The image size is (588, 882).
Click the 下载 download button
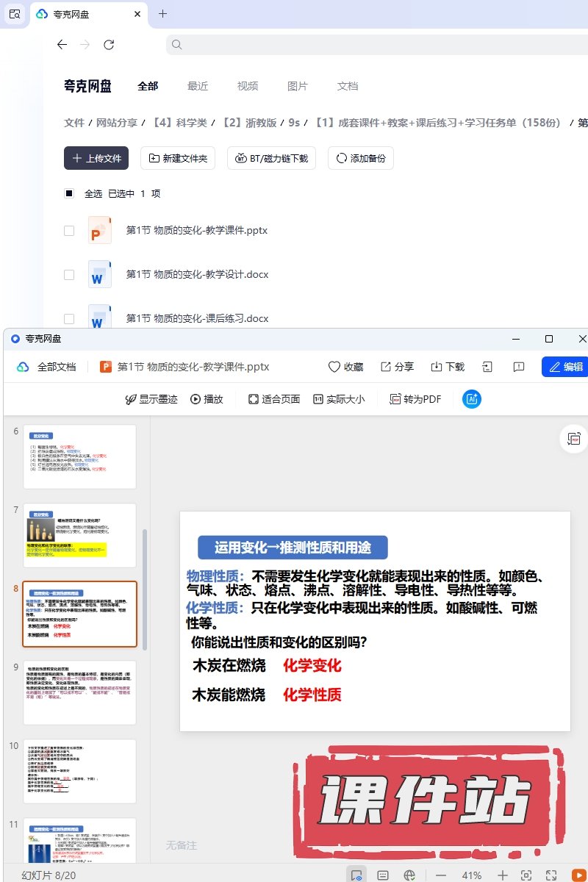pos(448,367)
